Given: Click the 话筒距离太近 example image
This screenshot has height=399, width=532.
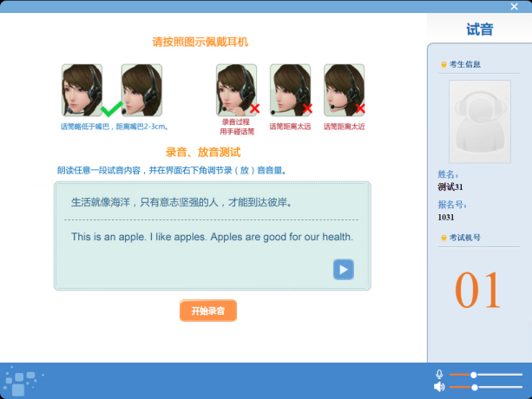Looking at the screenshot, I should tap(344, 90).
